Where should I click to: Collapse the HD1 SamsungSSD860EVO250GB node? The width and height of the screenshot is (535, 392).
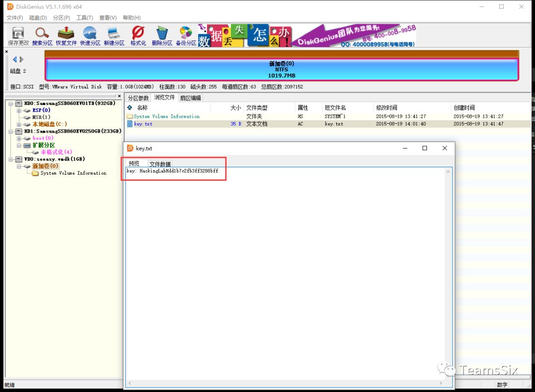pos(11,131)
